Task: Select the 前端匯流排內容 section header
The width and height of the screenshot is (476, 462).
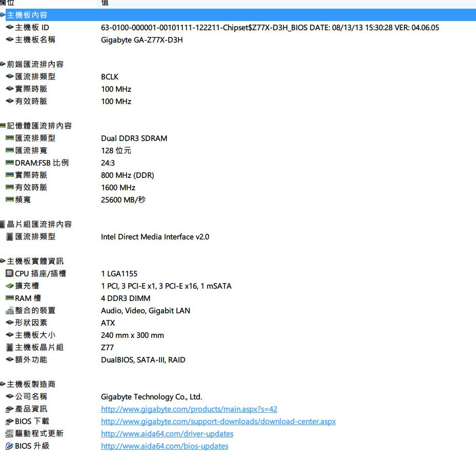Action: pyautogui.click(x=35, y=64)
